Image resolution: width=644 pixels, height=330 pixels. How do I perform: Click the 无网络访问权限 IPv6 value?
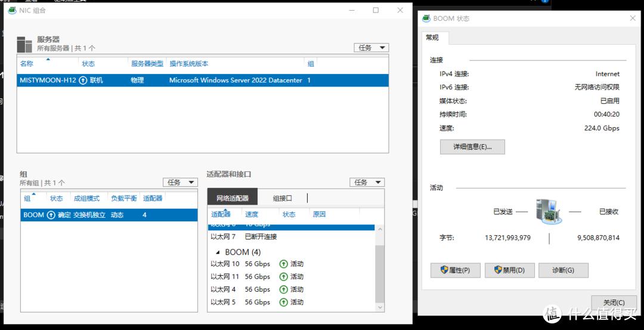coord(597,87)
